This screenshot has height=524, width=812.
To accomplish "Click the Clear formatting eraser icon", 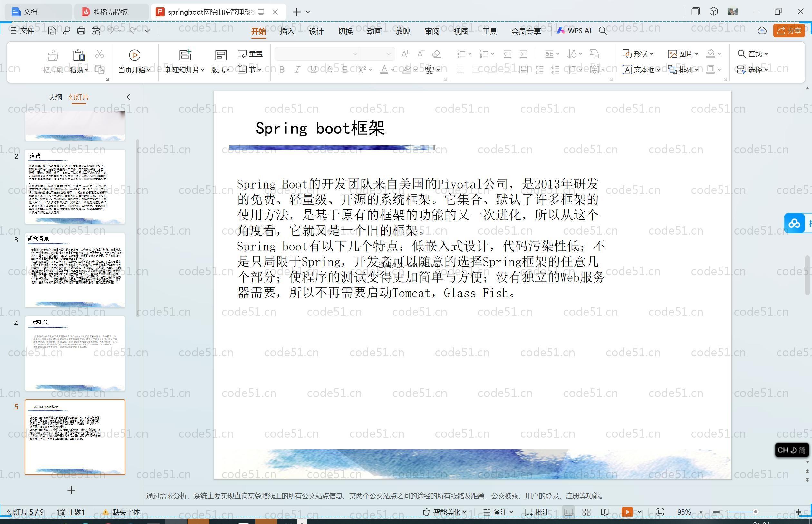I will click(436, 54).
